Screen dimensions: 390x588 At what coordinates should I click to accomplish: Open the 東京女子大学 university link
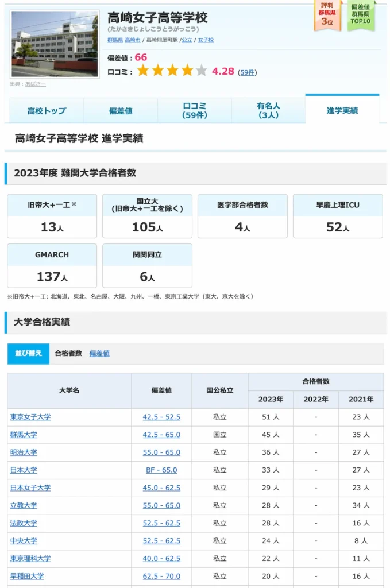click(x=30, y=417)
